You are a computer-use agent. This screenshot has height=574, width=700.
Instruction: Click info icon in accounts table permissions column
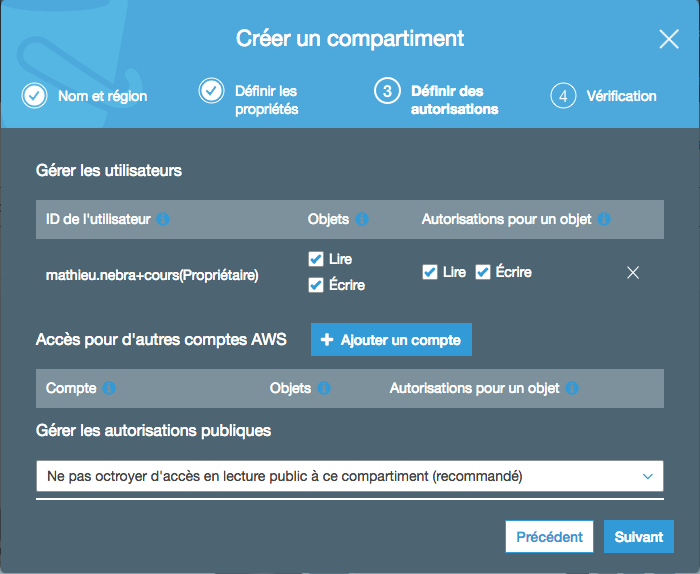click(572, 388)
